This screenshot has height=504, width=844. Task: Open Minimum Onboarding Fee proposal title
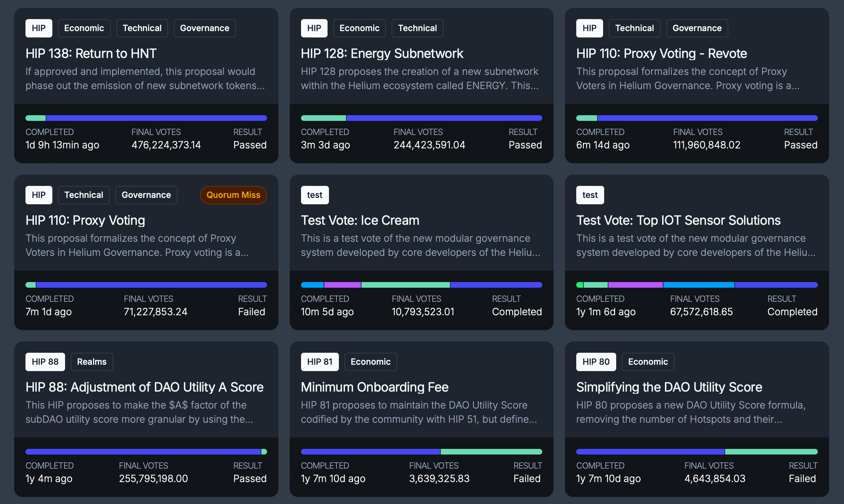(x=375, y=387)
